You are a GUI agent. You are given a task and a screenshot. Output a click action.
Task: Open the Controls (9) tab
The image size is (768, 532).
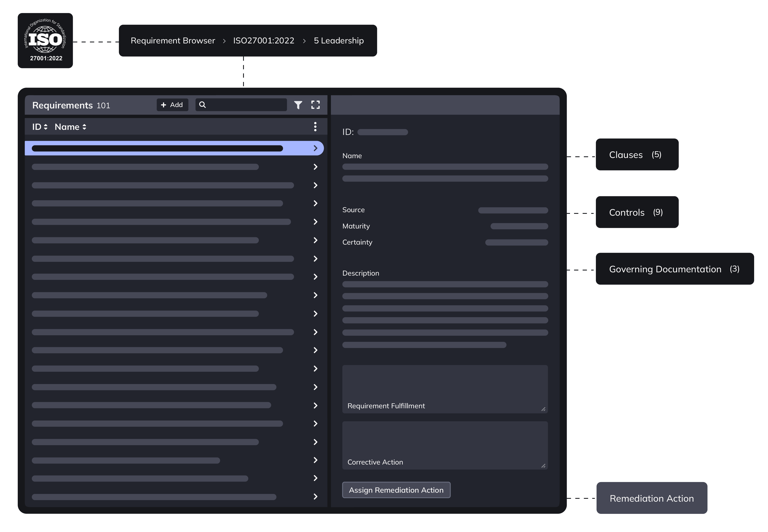point(637,212)
